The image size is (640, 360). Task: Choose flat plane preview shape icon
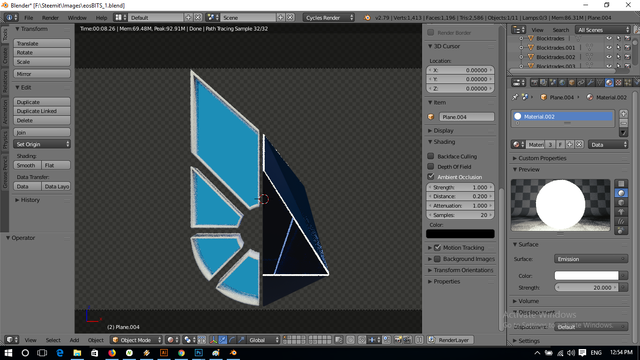pos(621,184)
